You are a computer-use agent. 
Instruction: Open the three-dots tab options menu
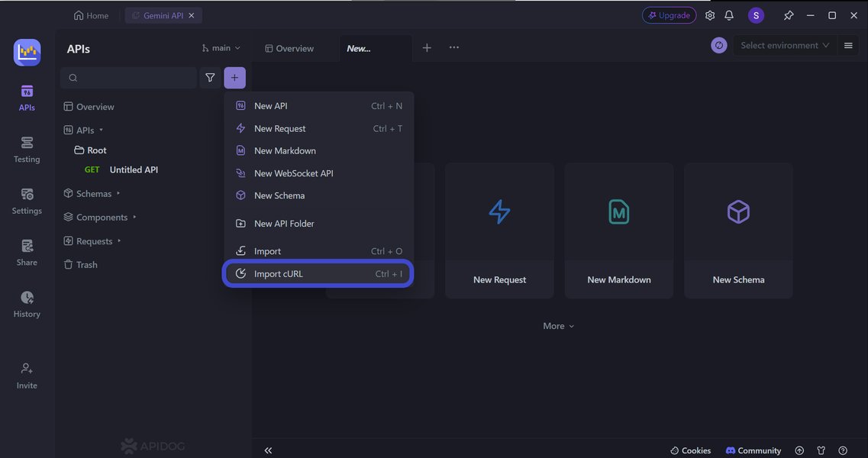click(454, 47)
